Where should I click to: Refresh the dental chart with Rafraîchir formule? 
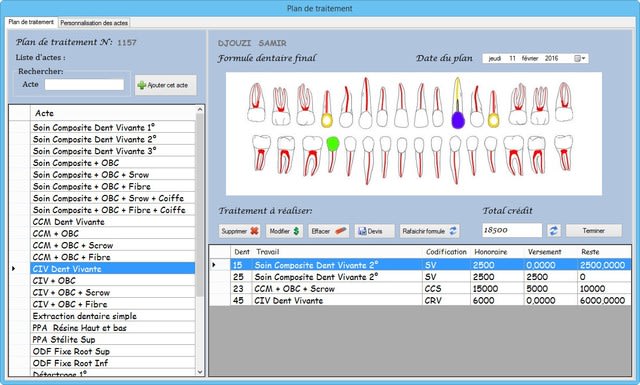click(x=429, y=231)
